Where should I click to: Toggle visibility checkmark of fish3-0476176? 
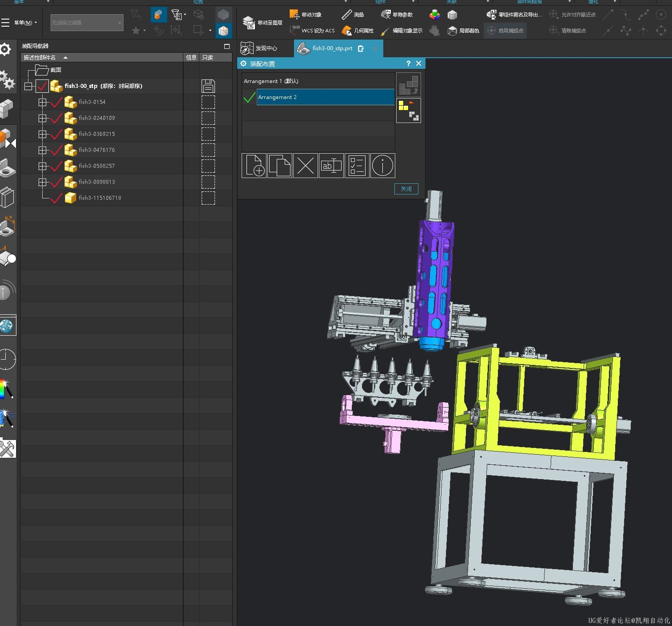56,150
